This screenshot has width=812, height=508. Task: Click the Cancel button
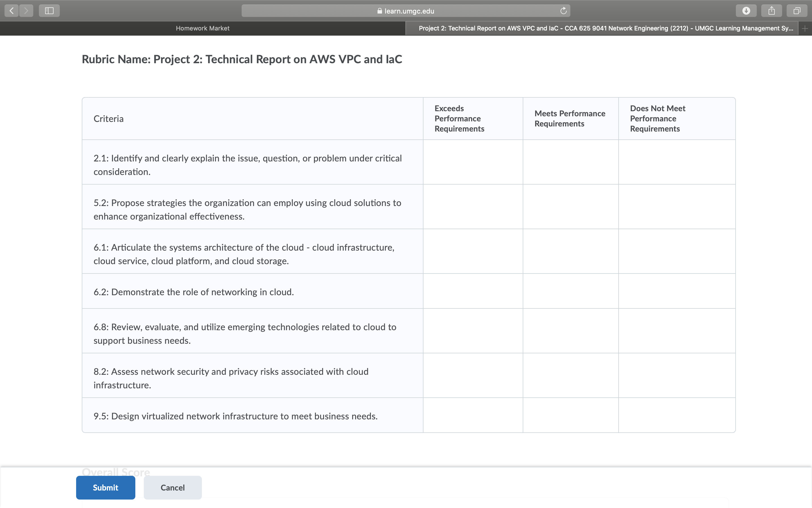[x=173, y=487]
